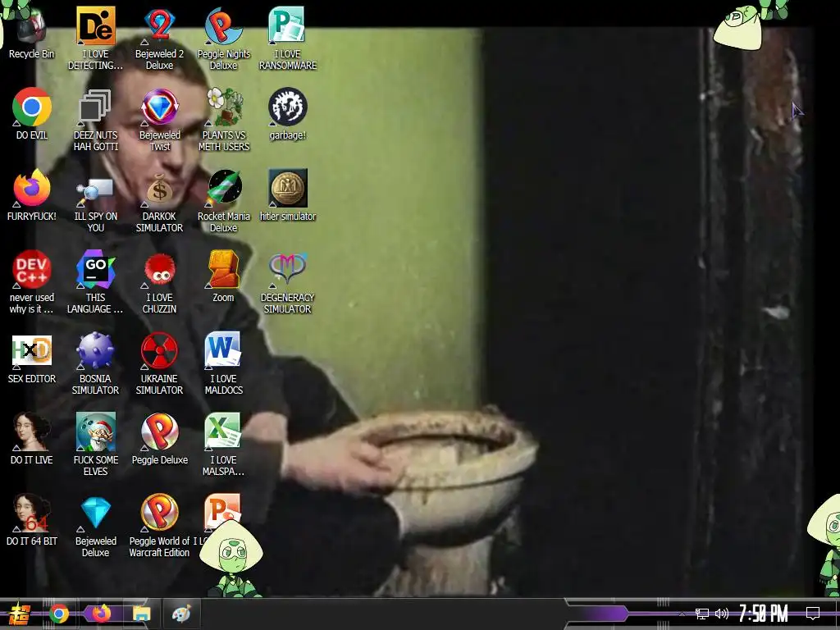Launch "BOSNIA SIMULATOR" mine icon

pos(95,364)
